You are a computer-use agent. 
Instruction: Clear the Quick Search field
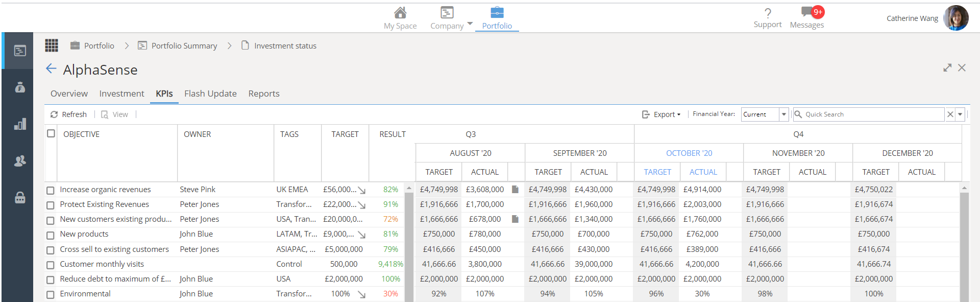pyautogui.click(x=950, y=114)
